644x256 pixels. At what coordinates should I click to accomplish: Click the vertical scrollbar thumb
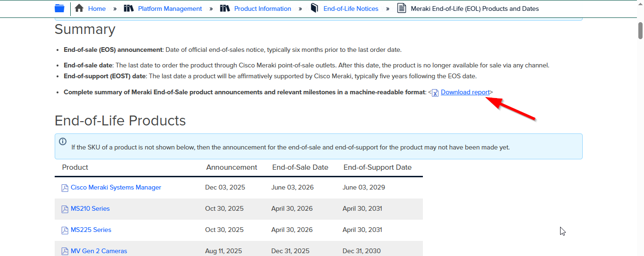coord(640,30)
